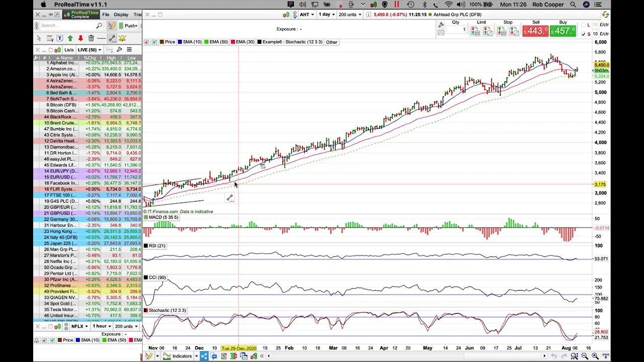Open the alert bell tool
Viewport: 644px width, 362px height.
(x=122, y=38)
